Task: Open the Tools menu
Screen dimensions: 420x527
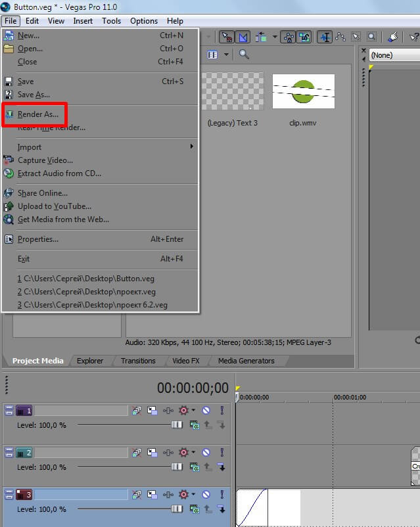Action: (111, 21)
